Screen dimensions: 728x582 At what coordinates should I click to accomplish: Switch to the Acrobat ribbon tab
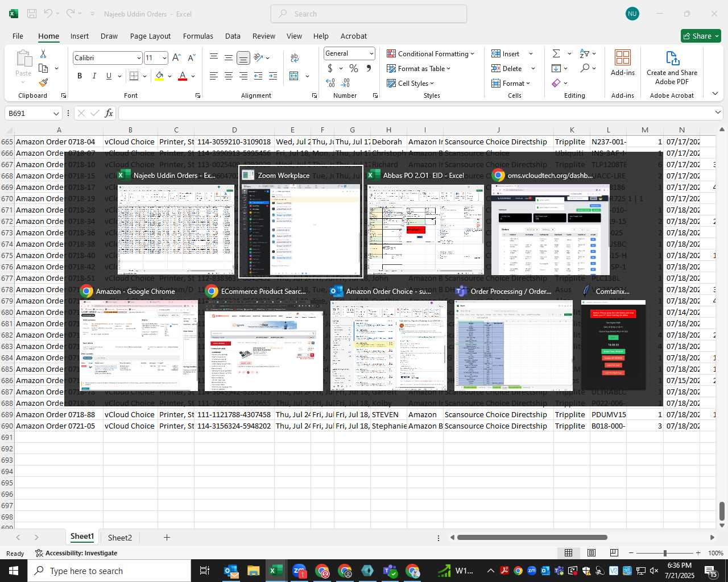(x=354, y=36)
